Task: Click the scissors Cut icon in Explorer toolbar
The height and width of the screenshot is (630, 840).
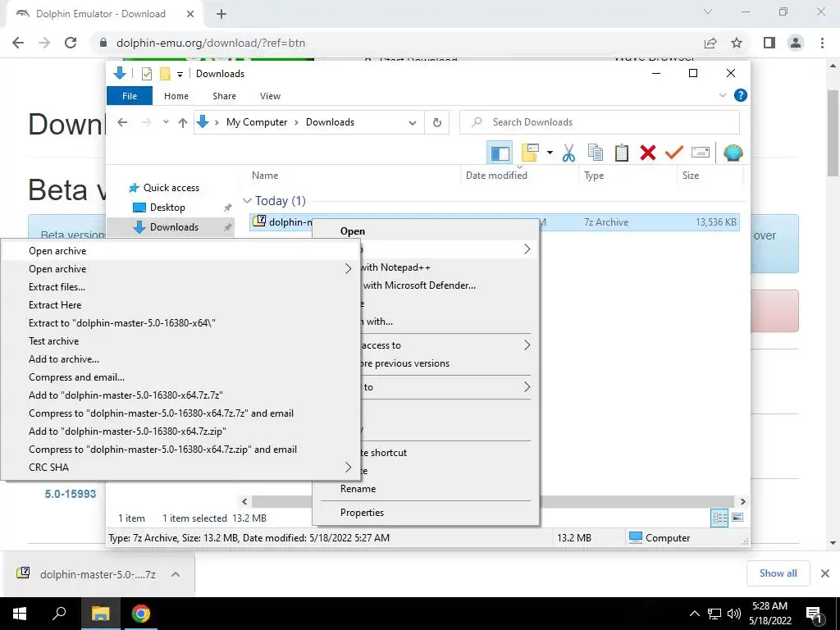Action: coord(568,153)
